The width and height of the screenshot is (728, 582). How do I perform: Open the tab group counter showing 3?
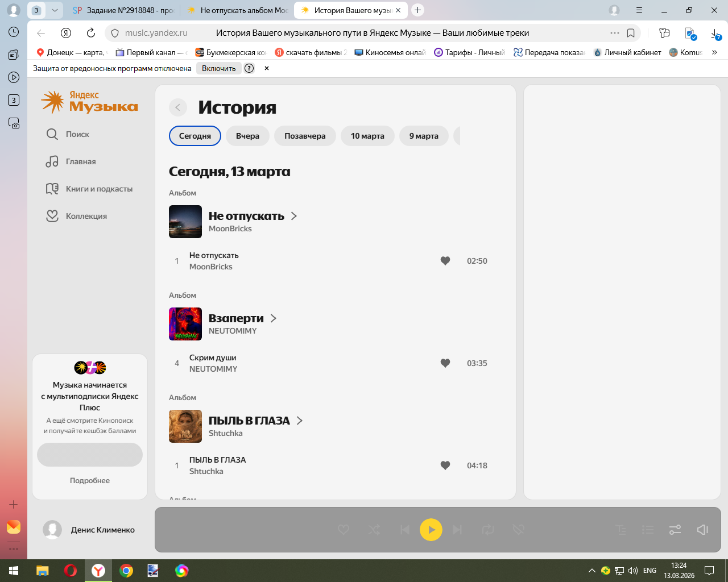[36, 10]
